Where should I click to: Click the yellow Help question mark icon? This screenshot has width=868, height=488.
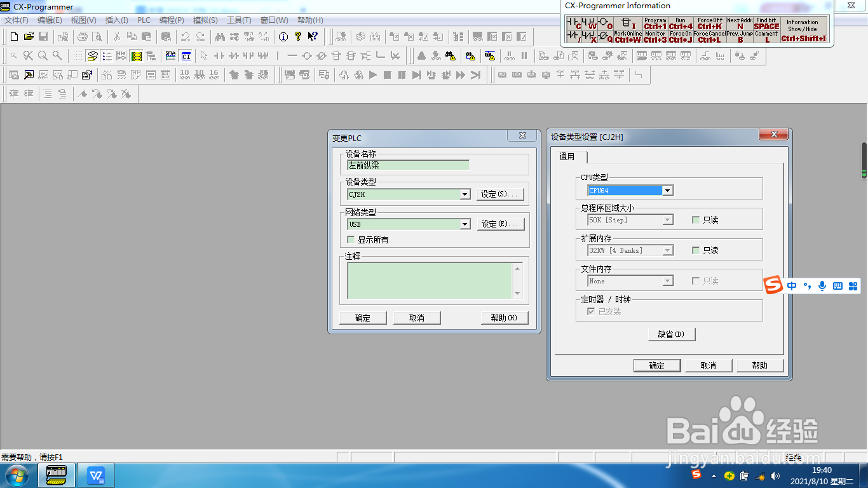[x=298, y=36]
